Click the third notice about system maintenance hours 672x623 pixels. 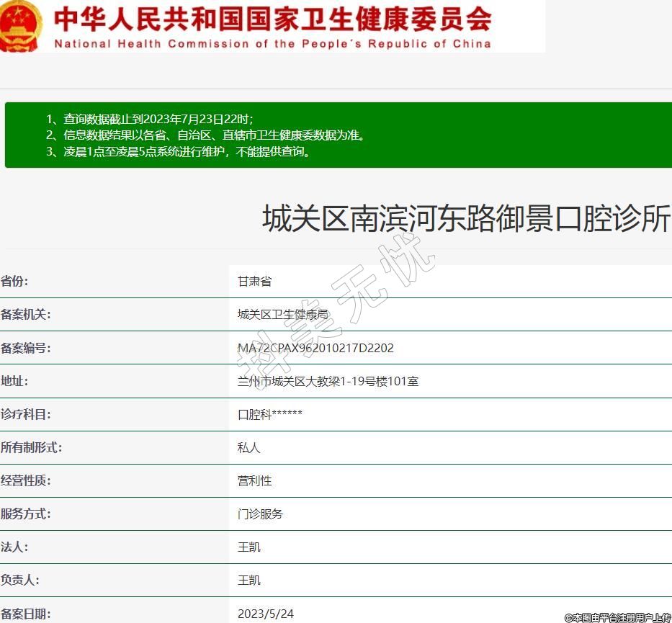click(x=179, y=152)
